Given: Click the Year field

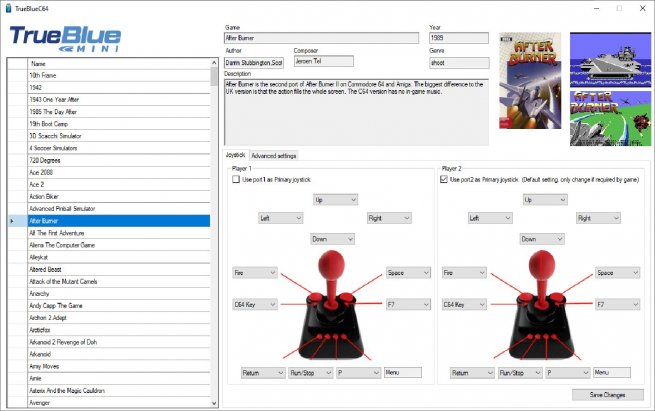Looking at the screenshot, I should [x=459, y=38].
